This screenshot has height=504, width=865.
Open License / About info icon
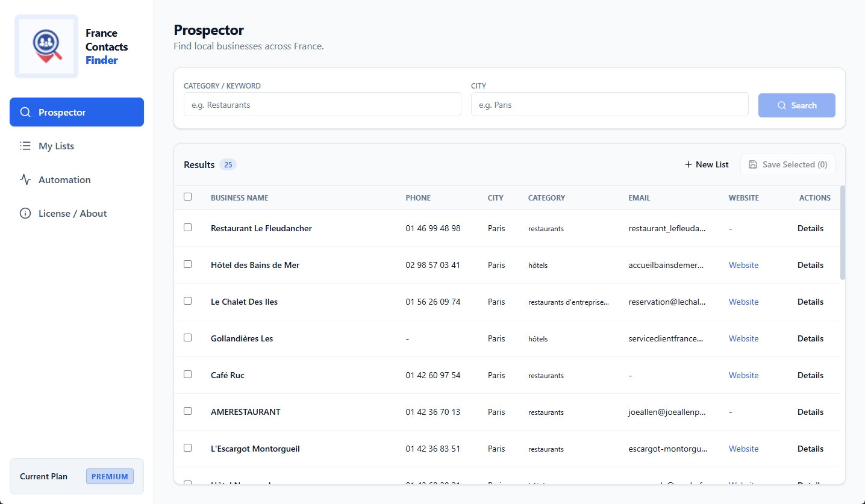(25, 213)
